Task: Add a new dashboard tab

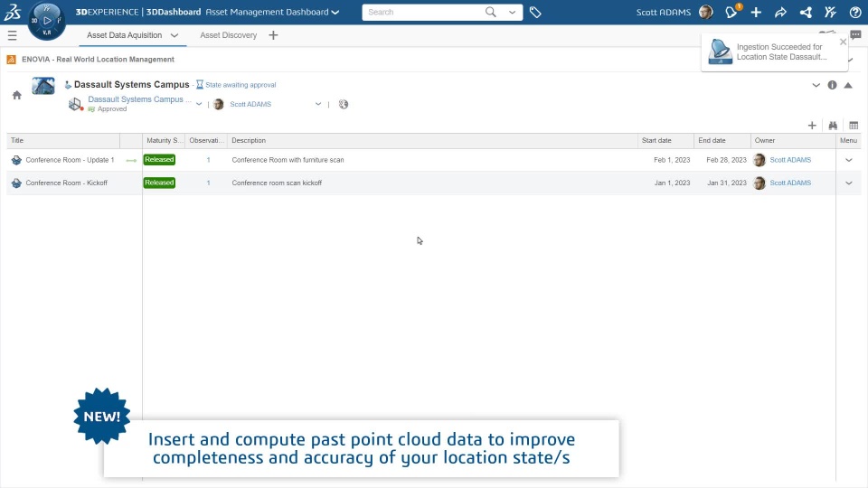Action: (273, 35)
